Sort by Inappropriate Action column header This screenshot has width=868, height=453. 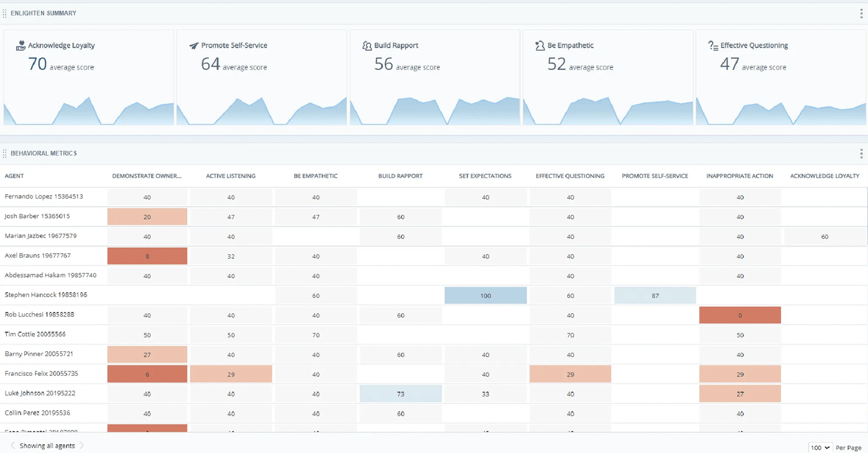740,176
